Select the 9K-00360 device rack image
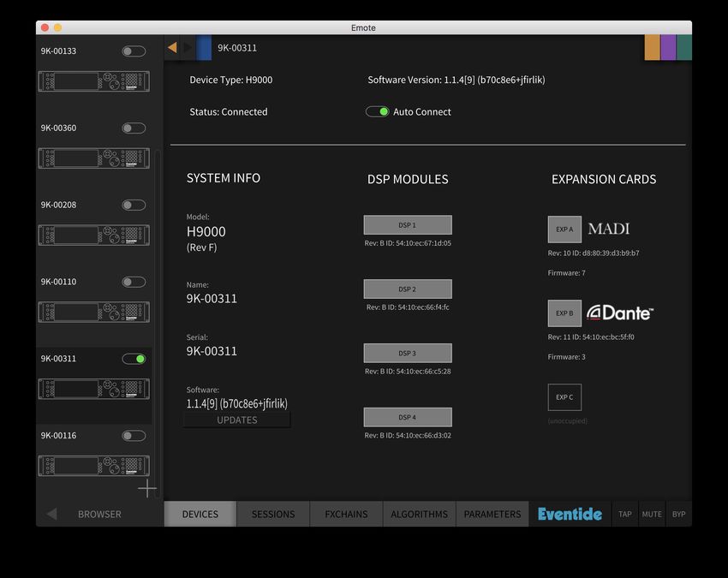The height and width of the screenshot is (578, 728). (x=94, y=158)
